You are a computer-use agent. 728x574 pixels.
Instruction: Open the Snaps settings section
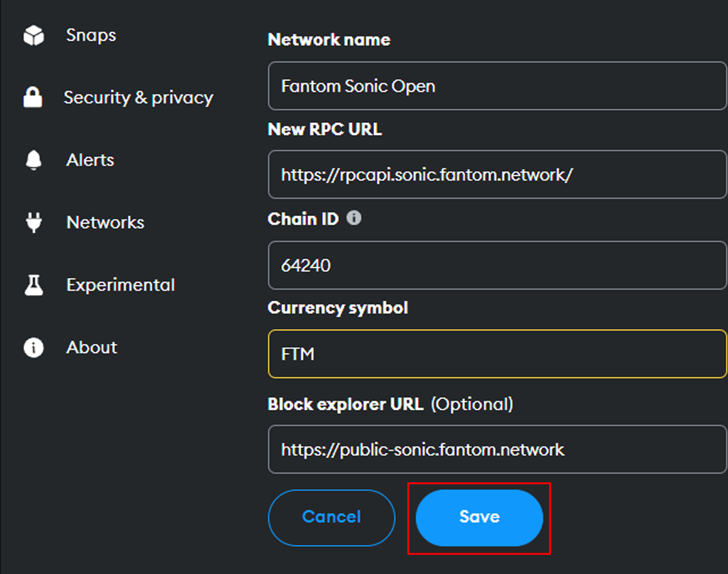coord(91,36)
